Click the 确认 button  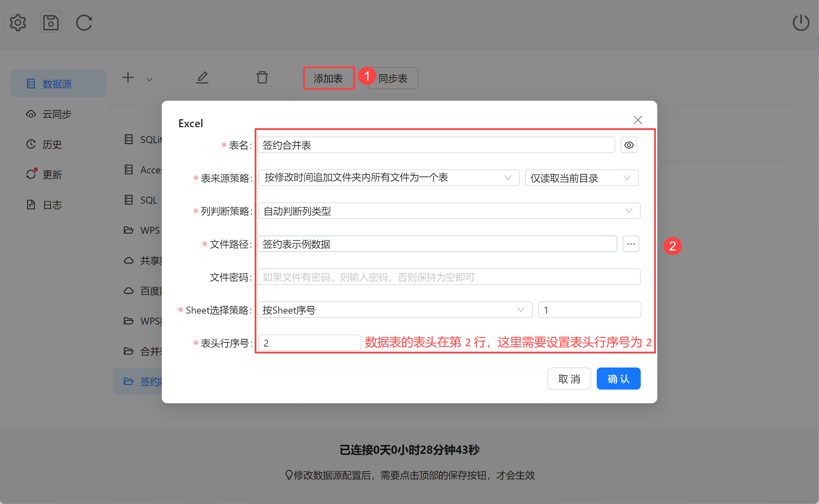(x=618, y=379)
